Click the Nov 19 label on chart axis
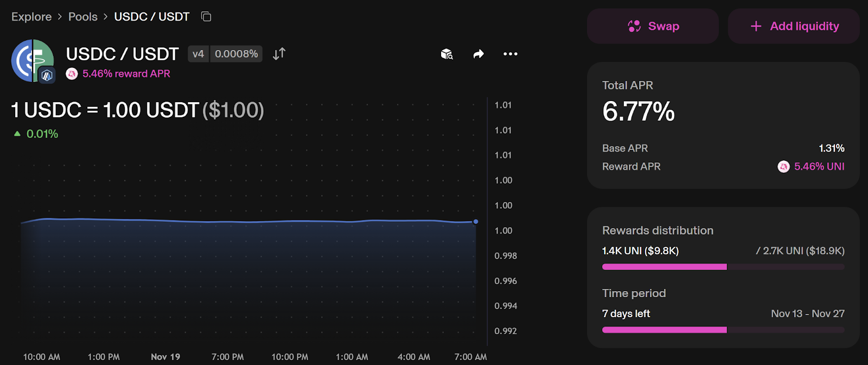 point(165,357)
